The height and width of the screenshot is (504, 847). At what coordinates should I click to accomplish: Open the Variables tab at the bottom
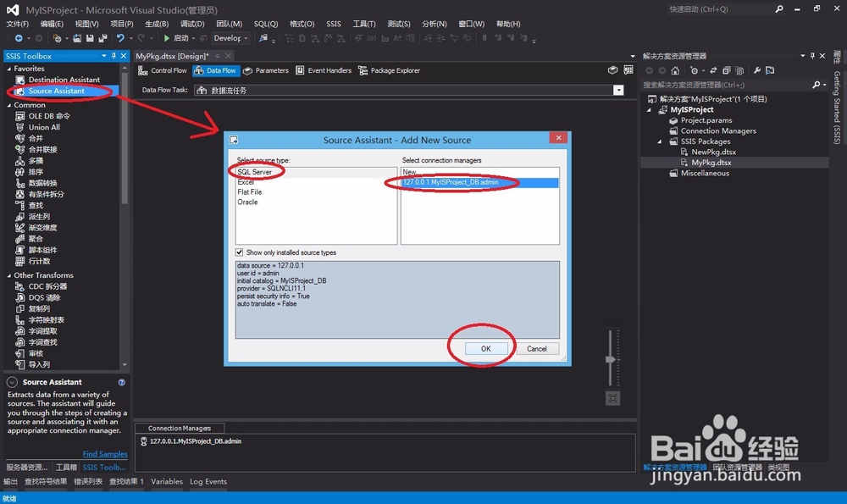pyautogui.click(x=167, y=481)
